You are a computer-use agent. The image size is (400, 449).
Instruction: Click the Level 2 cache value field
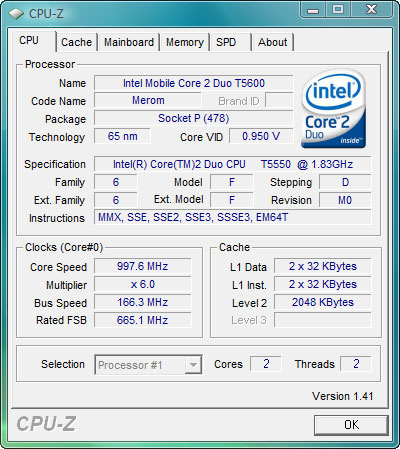click(323, 302)
